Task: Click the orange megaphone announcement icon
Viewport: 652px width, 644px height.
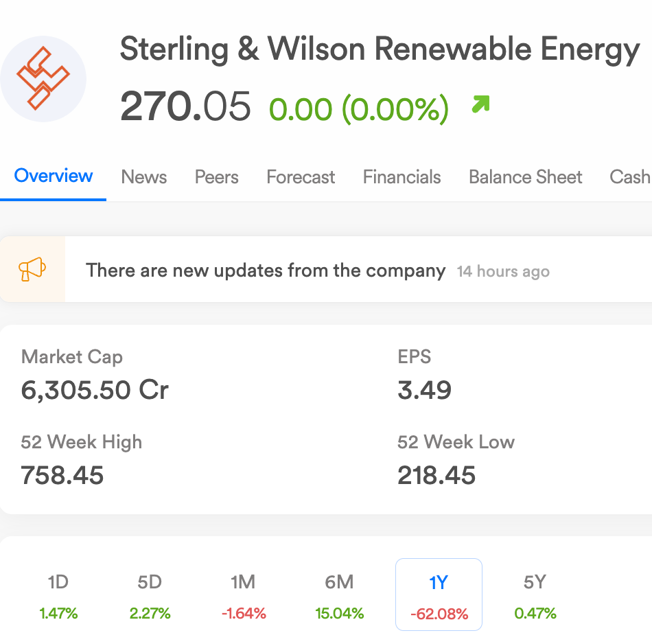Action: point(32,269)
